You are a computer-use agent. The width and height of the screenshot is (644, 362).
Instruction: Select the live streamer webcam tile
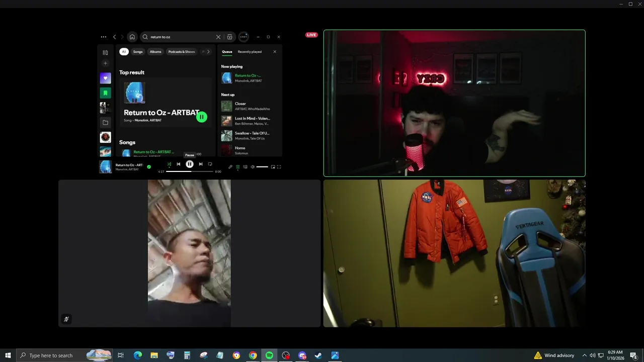pyautogui.click(x=454, y=103)
